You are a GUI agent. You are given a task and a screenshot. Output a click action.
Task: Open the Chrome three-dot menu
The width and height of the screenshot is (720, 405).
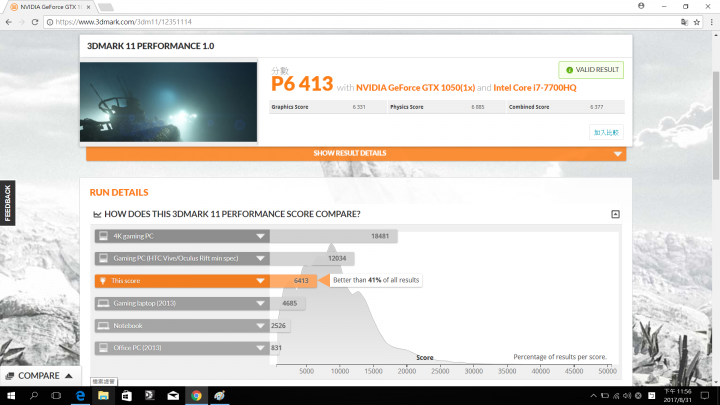coord(712,22)
